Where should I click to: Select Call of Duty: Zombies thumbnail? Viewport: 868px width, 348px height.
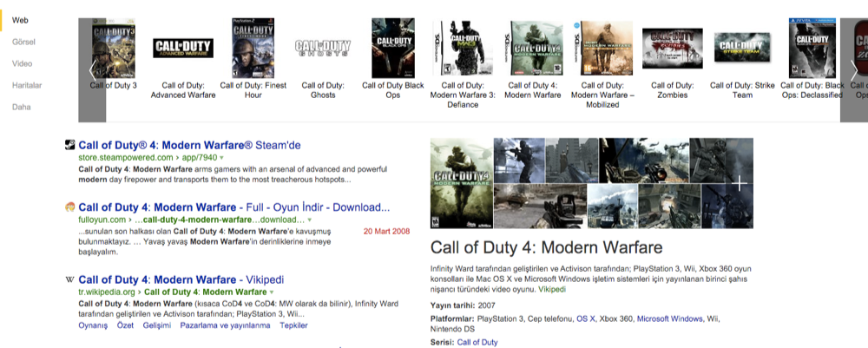click(672, 48)
